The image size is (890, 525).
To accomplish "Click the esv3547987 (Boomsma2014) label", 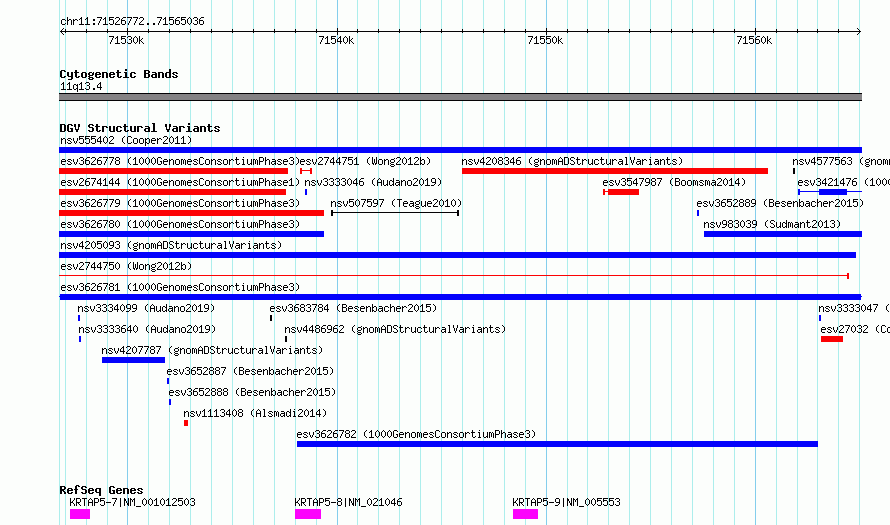I will pos(674,182).
